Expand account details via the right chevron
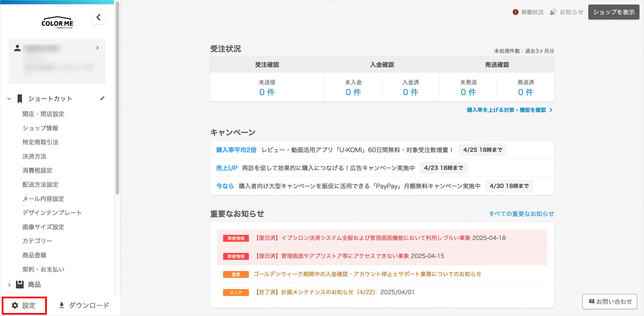This screenshot has height=316, width=644. [x=97, y=48]
